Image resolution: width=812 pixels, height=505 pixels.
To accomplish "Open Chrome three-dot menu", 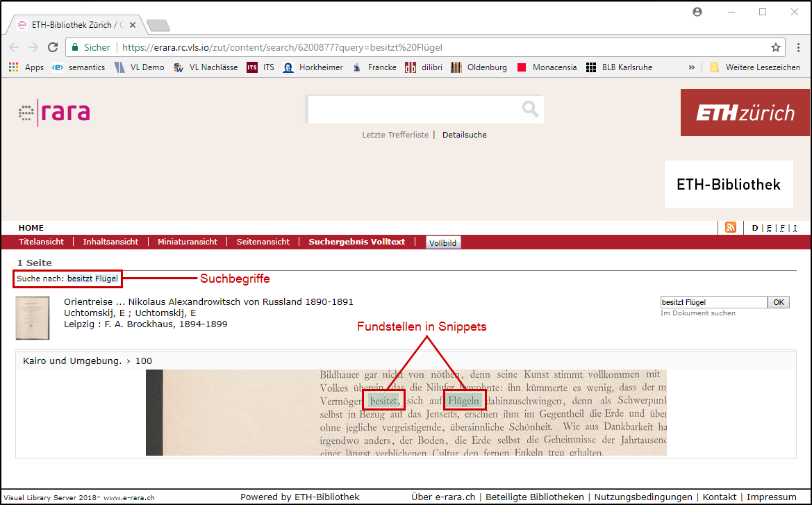I will [798, 47].
